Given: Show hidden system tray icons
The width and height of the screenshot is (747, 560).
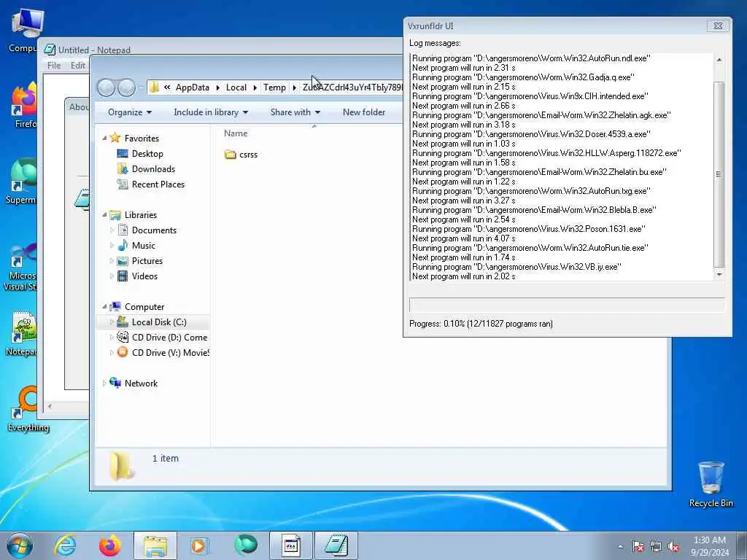Looking at the screenshot, I should point(620,546).
